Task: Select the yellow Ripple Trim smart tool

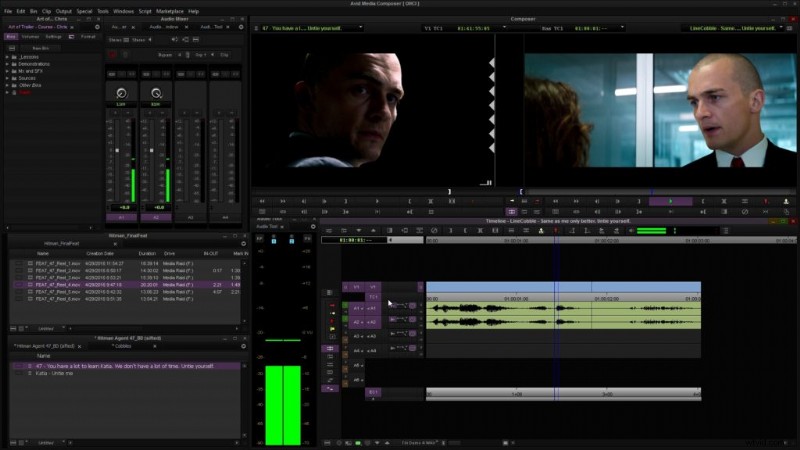Action: point(333,329)
